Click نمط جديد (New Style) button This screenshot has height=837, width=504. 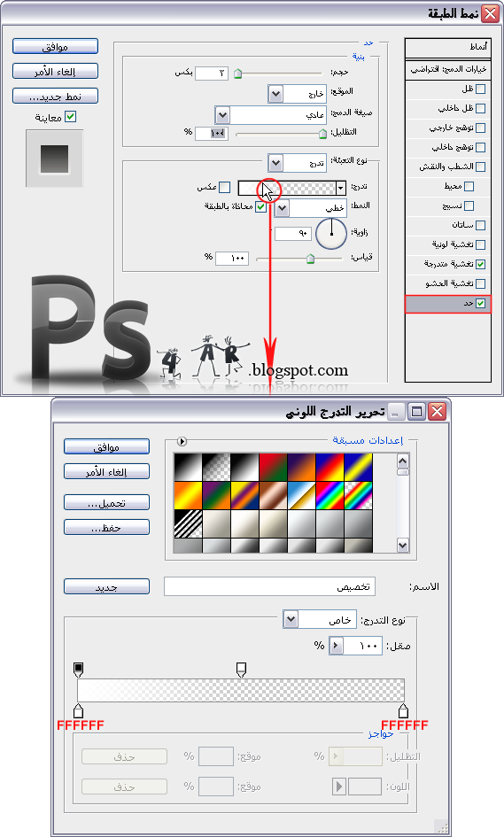click(55, 96)
